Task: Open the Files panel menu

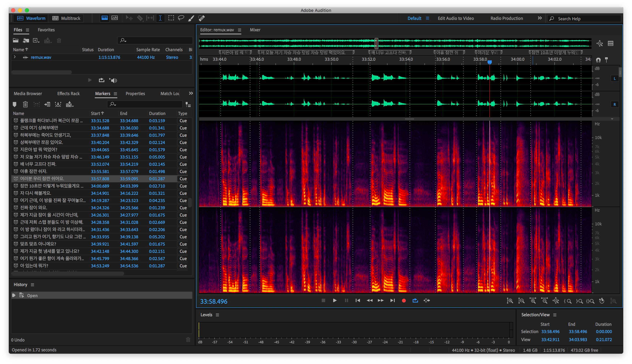Action: (x=28, y=30)
